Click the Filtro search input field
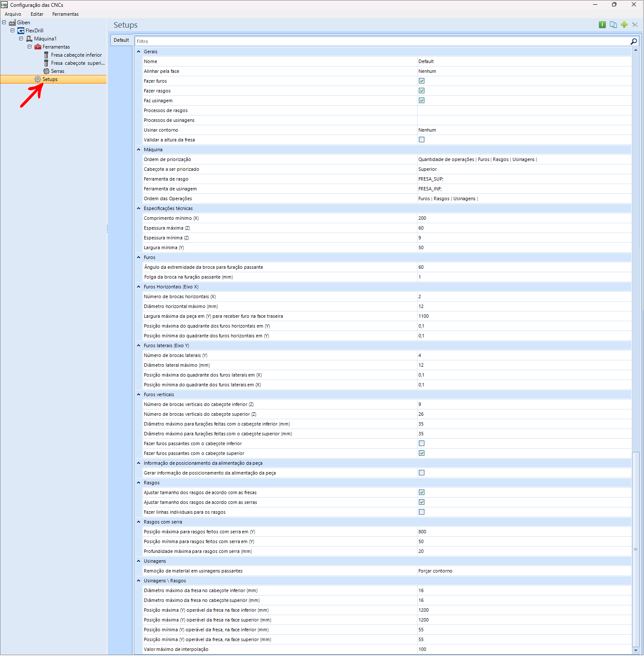The height and width of the screenshot is (656, 644). (381, 41)
